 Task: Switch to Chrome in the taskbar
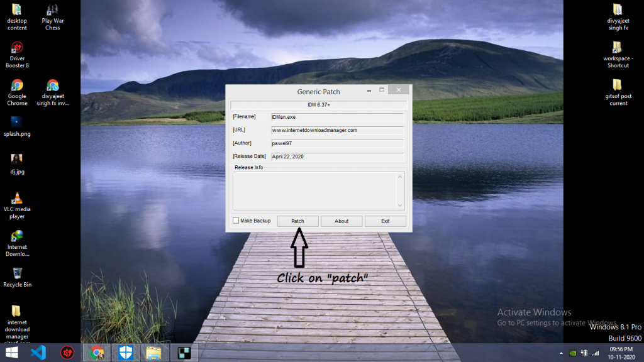click(x=96, y=353)
